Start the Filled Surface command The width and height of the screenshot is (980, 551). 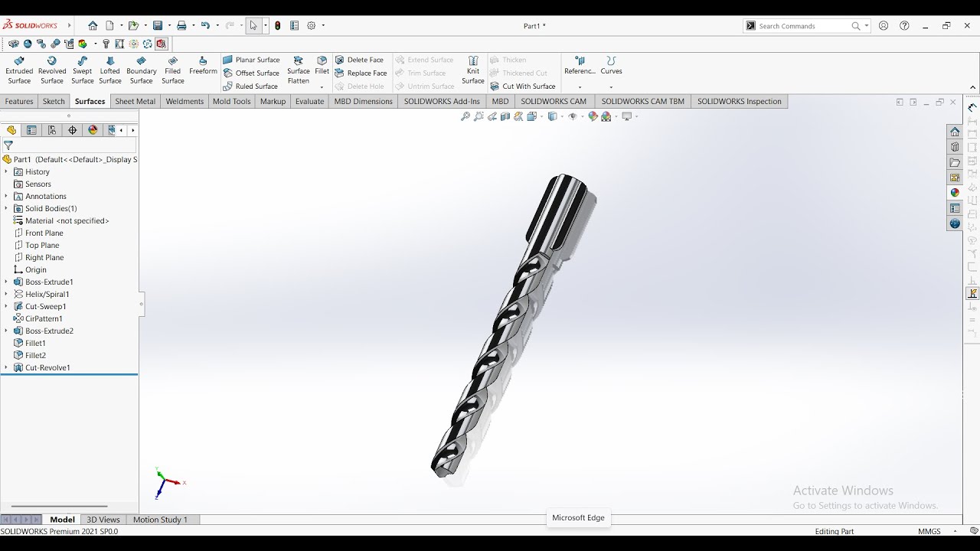[173, 70]
